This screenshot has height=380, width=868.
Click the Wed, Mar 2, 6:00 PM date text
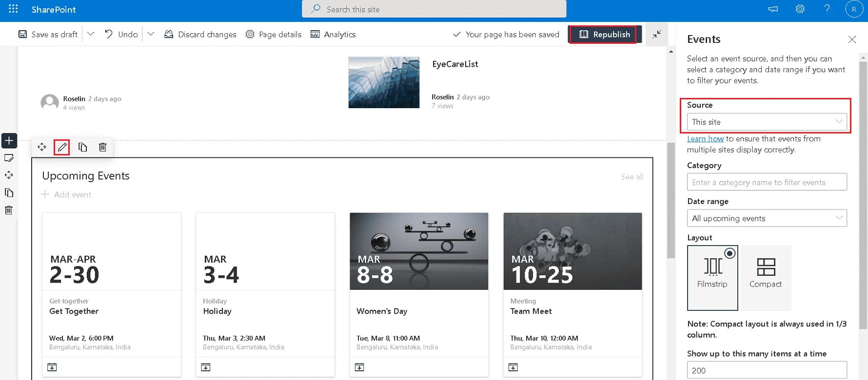81,338
